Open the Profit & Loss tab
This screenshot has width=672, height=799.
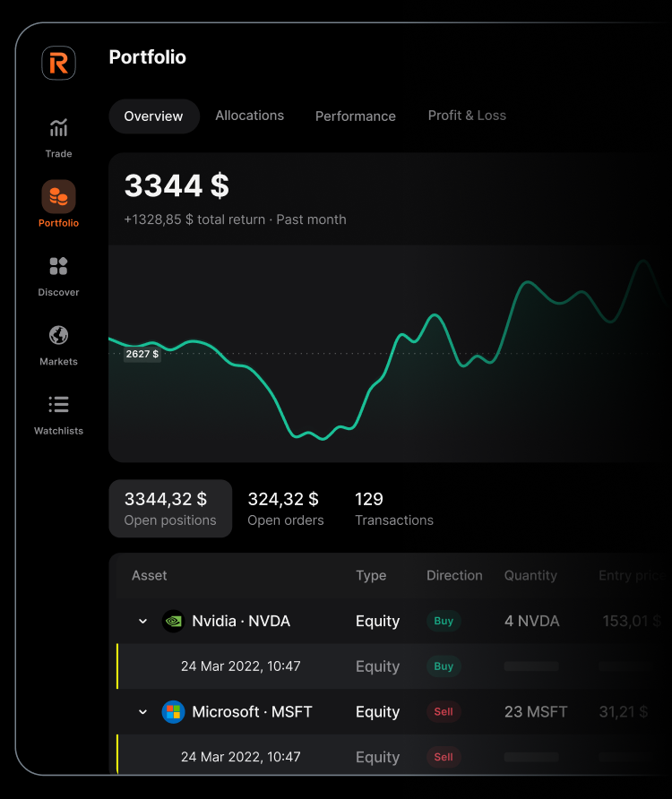point(467,116)
